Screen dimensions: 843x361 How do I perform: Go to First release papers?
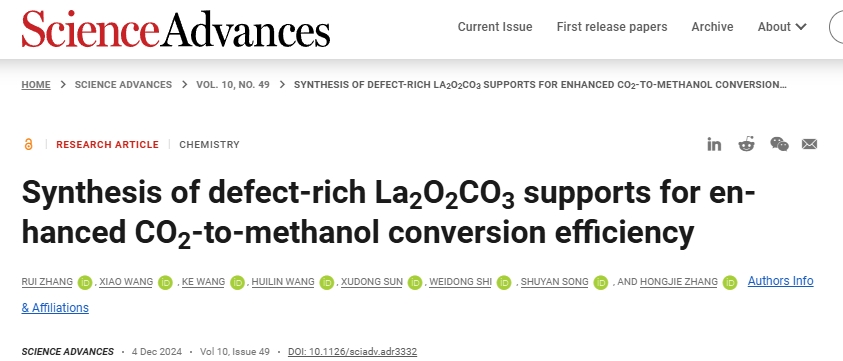click(x=612, y=27)
